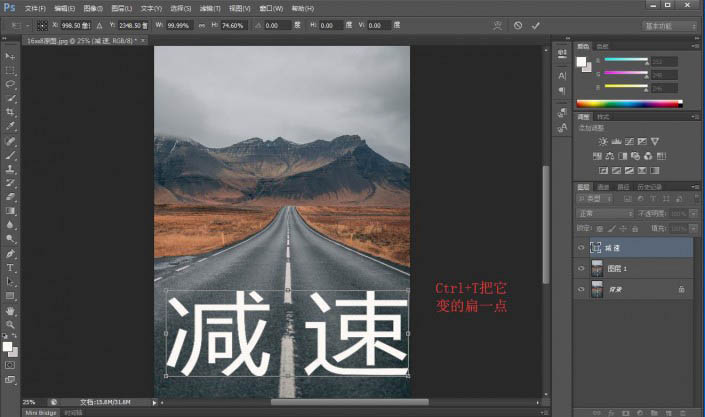Select the Move tool
Screen dimensions: 705x417
point(10,56)
